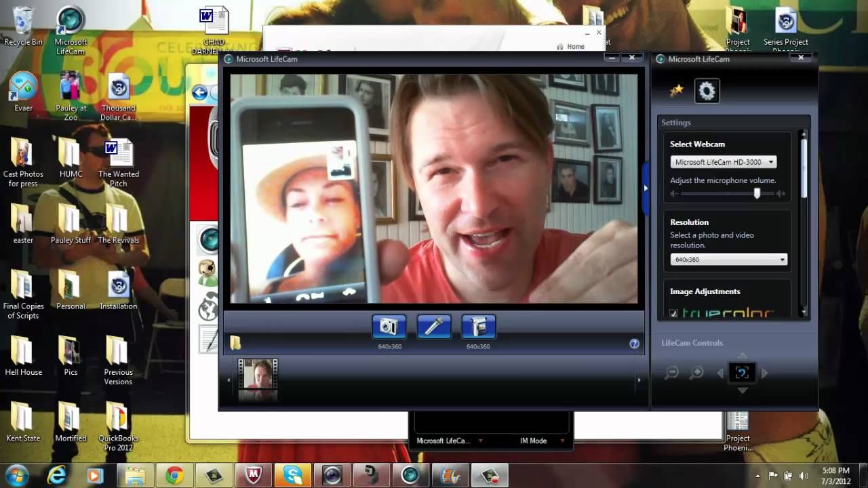868x488 pixels.
Task: Open the Thousand Dollar Ca... desktop file
Action: click(x=119, y=97)
